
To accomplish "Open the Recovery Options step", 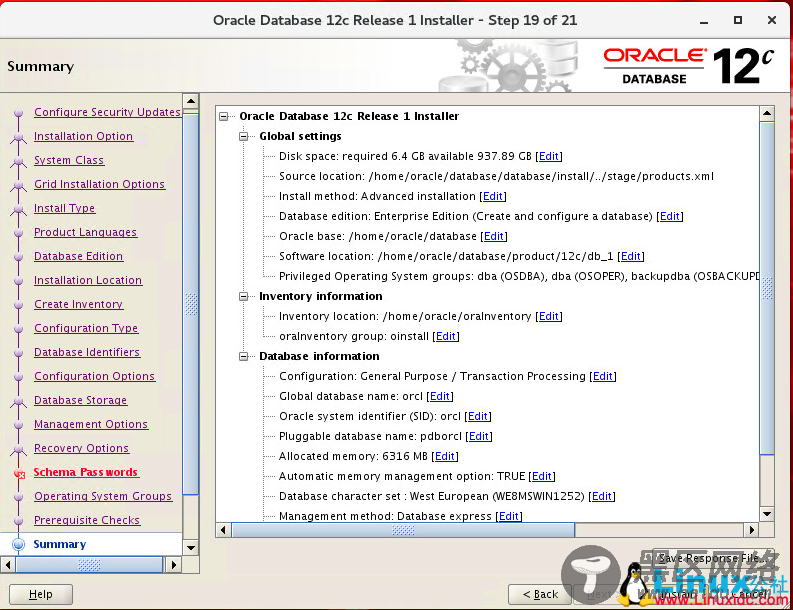I will tap(81, 448).
